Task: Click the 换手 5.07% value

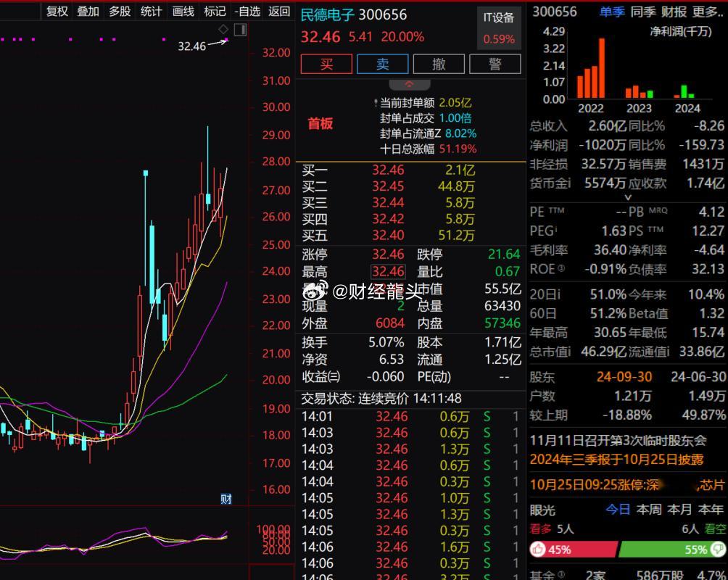Action: click(x=386, y=343)
